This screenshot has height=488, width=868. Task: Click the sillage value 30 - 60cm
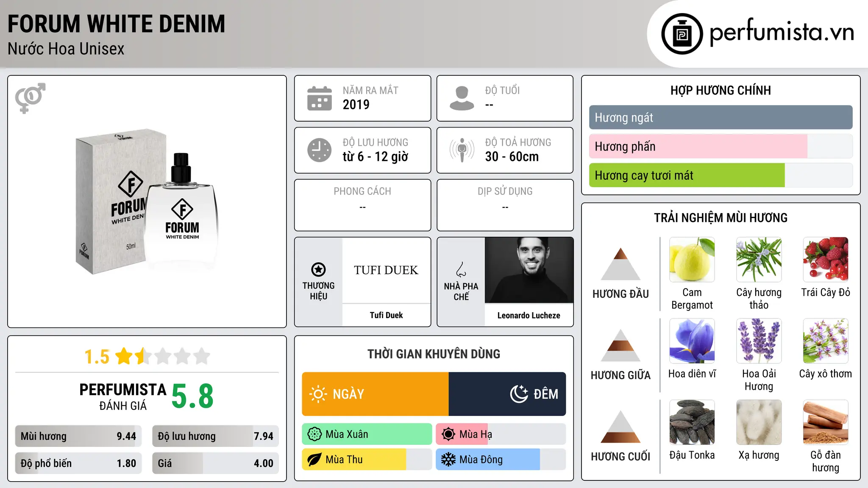tap(512, 157)
